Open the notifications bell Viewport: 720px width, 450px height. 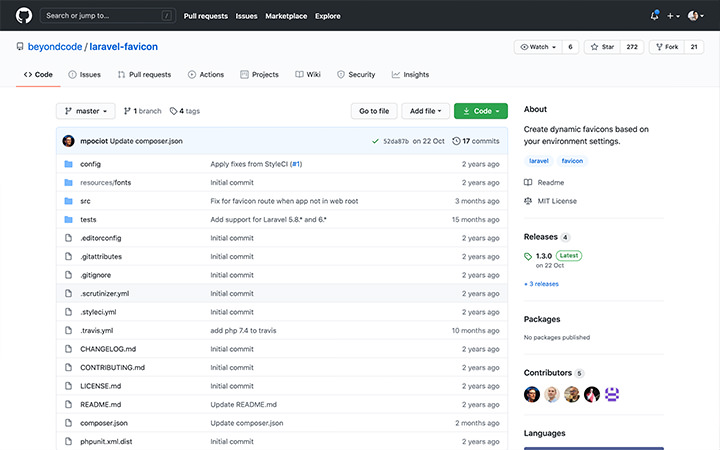[x=654, y=16]
